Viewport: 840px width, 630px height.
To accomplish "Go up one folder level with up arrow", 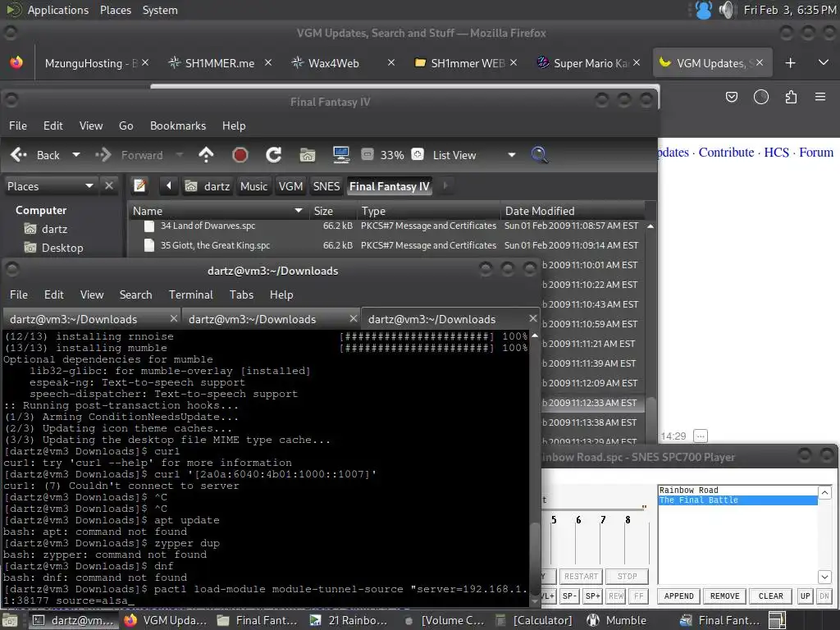I will click(x=206, y=155).
